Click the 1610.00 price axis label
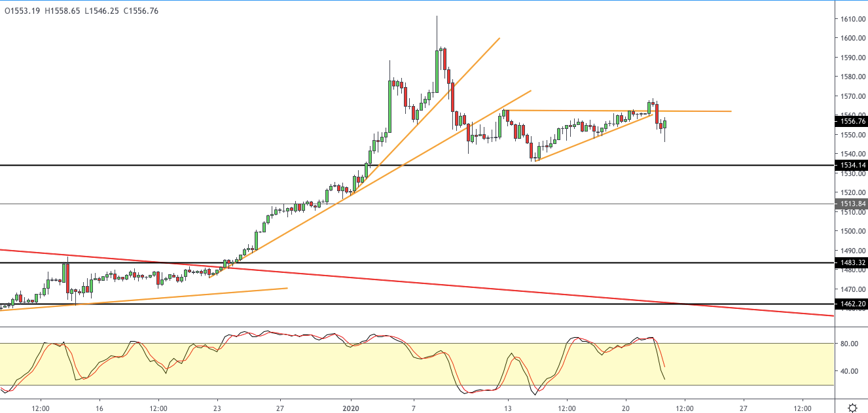The height and width of the screenshot is (413, 868). point(854,19)
